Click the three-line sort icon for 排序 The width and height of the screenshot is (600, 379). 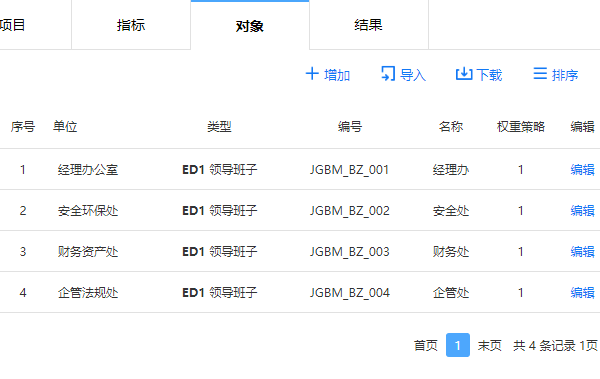[540, 74]
